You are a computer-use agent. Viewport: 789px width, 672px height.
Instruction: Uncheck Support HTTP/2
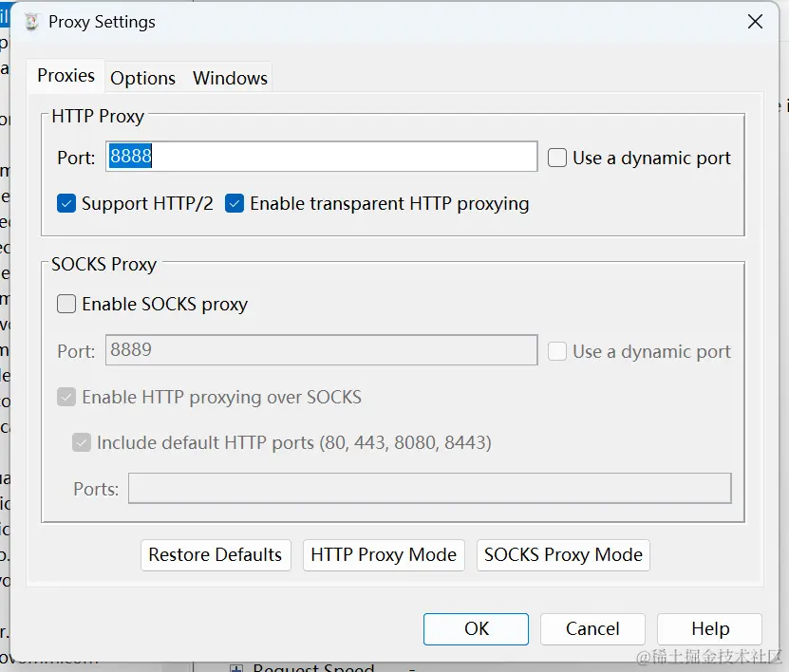[x=66, y=203]
